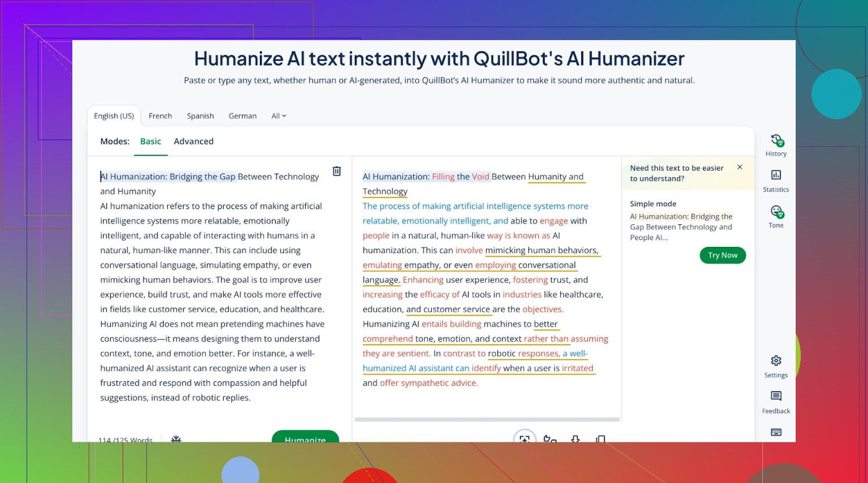Click the freeze words snowflake icon

(176, 438)
